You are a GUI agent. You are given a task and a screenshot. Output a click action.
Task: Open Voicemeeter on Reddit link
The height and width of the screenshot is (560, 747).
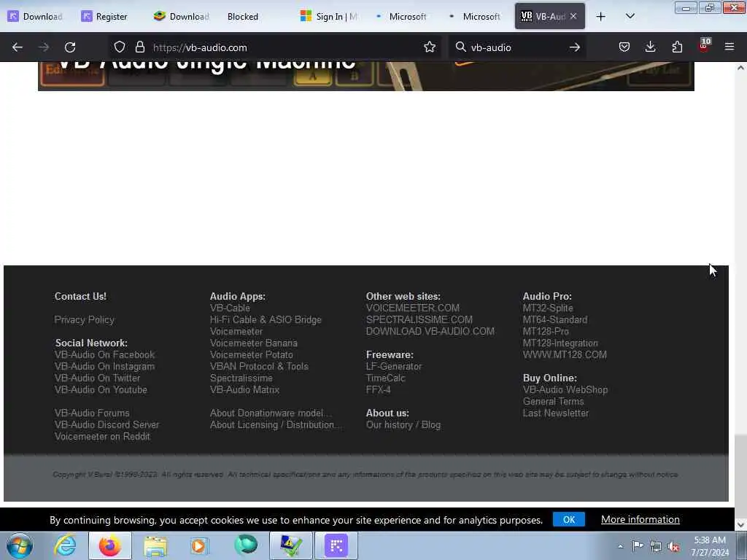click(x=102, y=436)
